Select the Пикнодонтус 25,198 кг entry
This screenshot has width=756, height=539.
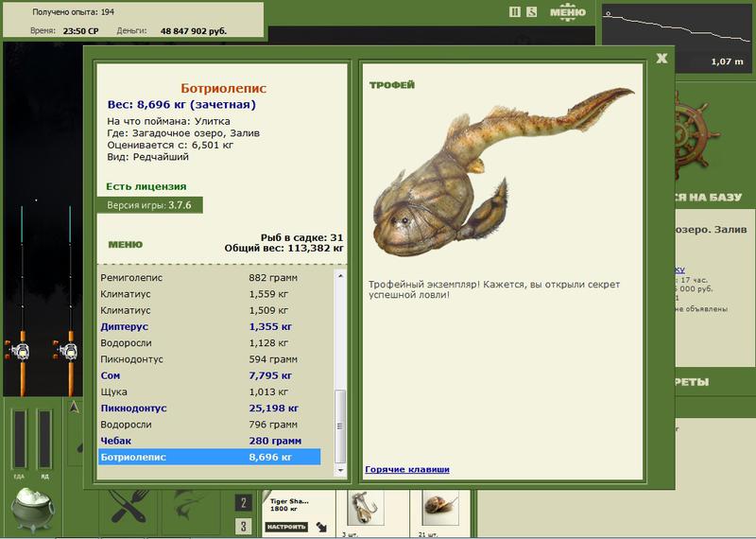coord(209,409)
